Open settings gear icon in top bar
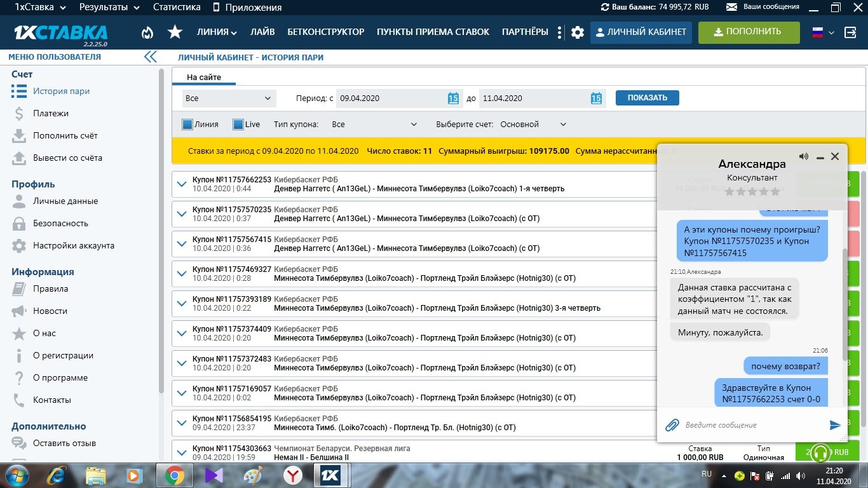The image size is (868, 488). click(x=577, y=32)
